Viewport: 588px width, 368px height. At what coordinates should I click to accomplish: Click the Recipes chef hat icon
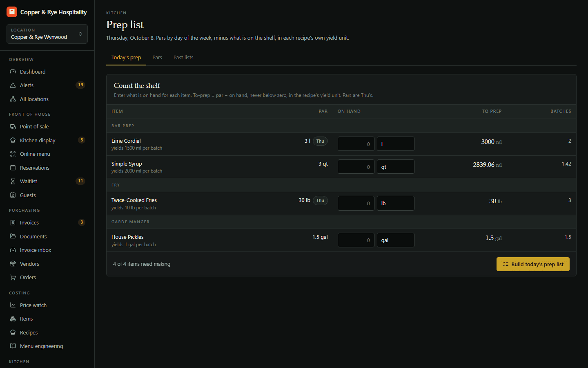pos(13,332)
